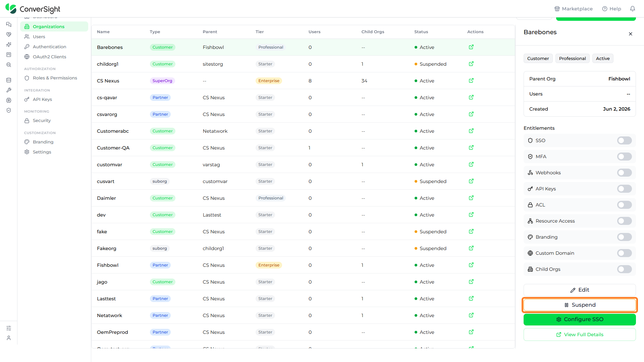Click the sparkle AI icon in left rail
644x362 pixels.
(9, 45)
